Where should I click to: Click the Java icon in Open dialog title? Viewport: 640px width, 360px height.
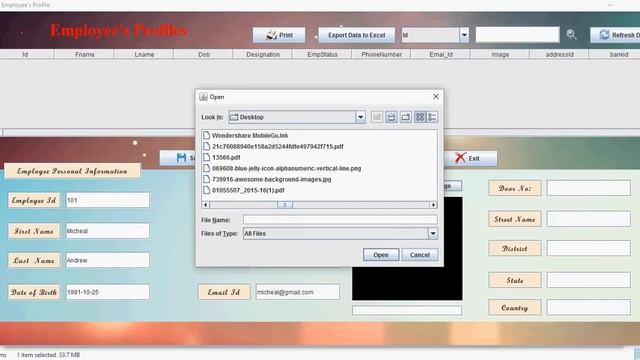(x=203, y=97)
